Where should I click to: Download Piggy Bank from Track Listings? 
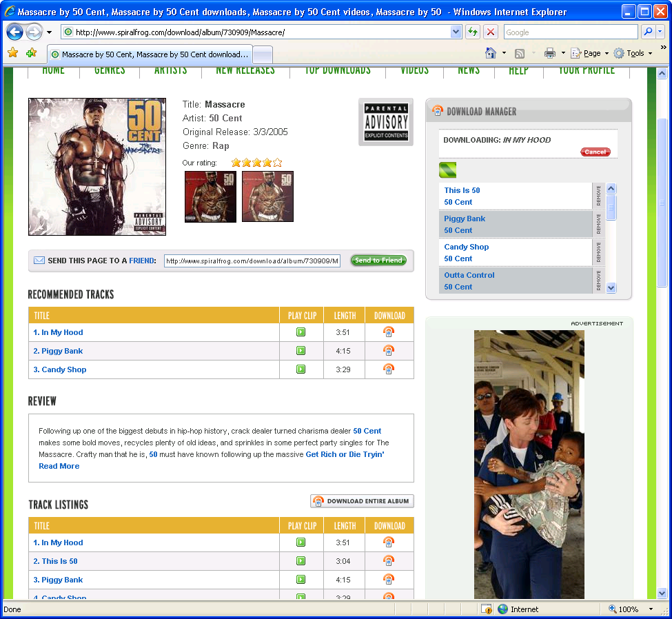pos(388,579)
